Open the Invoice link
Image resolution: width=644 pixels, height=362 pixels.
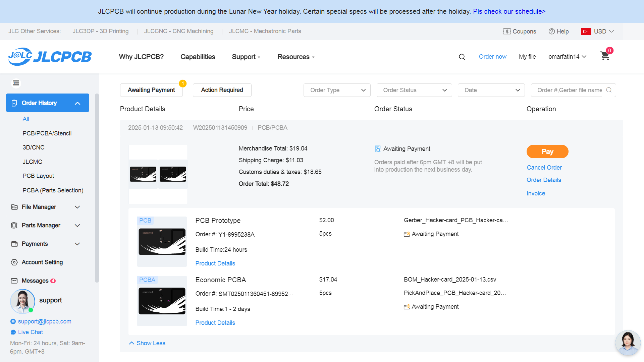pos(536,193)
